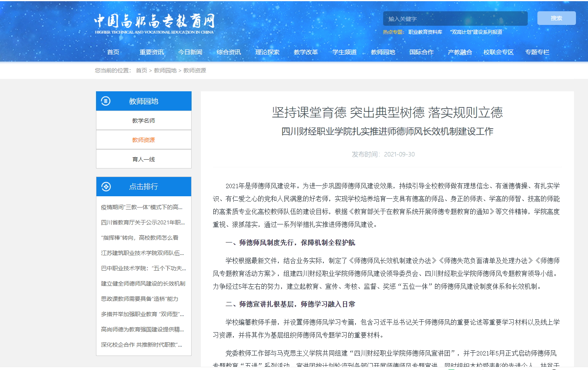588x370 pixels.
Task: Click the 点击排行 panel header icon
Action: point(106,186)
